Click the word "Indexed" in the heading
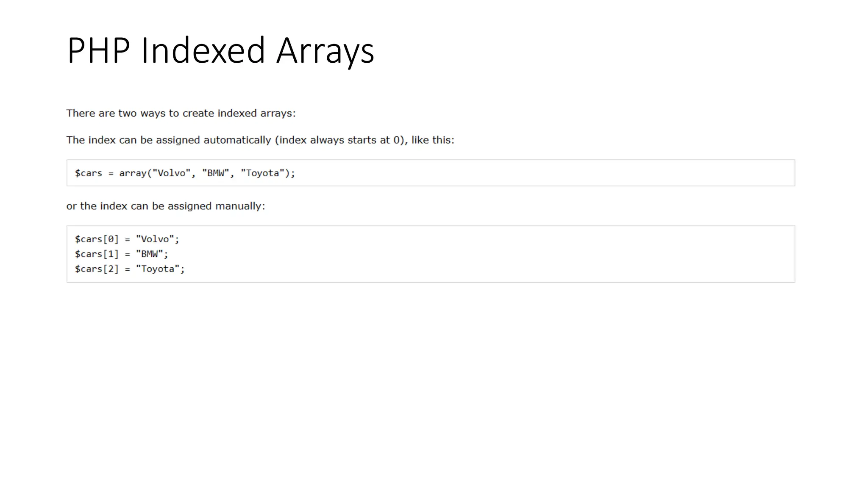The width and height of the screenshot is (868, 488). [x=203, y=51]
